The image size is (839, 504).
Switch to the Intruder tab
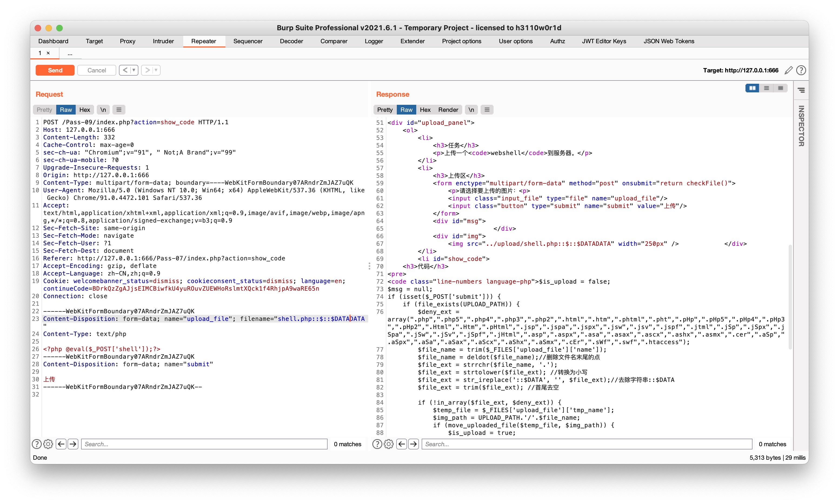click(163, 41)
